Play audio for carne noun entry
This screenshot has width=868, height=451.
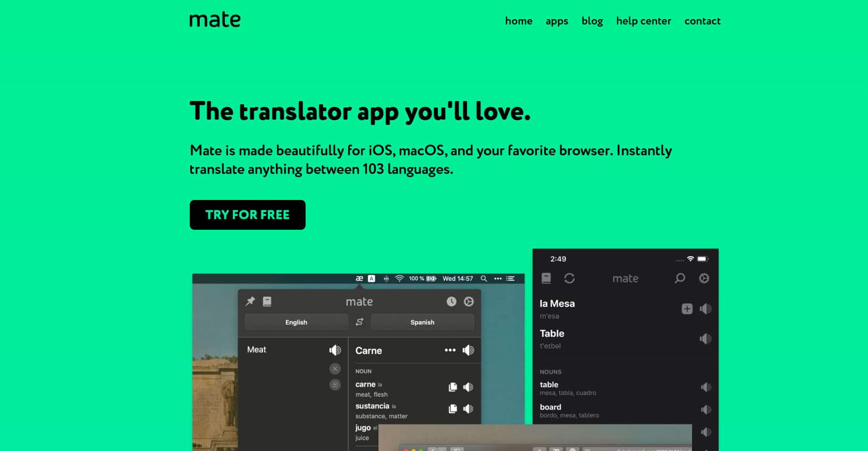(468, 387)
